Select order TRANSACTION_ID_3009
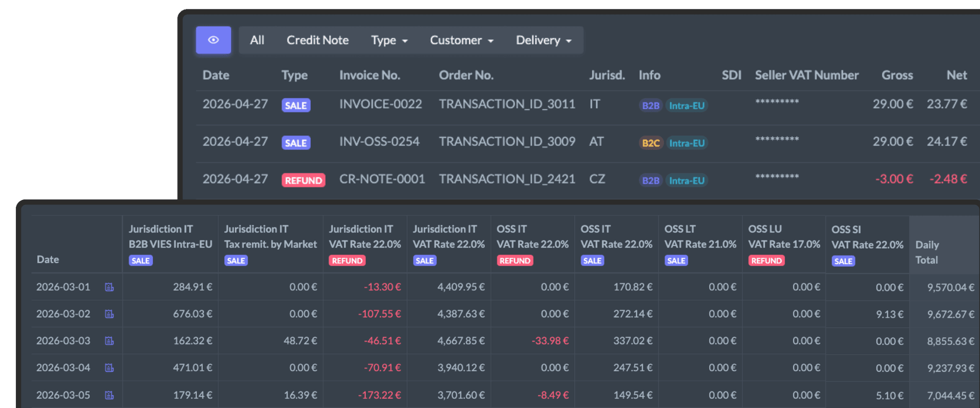The height and width of the screenshot is (408, 980). pos(507,141)
